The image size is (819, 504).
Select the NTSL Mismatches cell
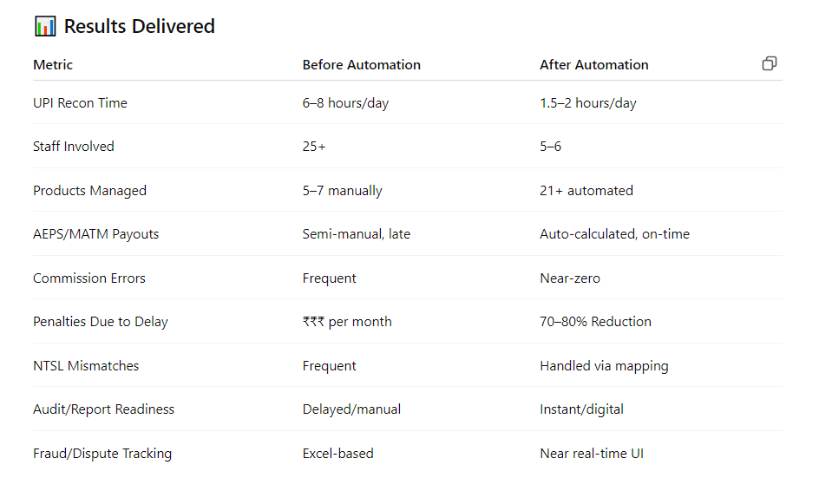pyautogui.click(x=86, y=365)
